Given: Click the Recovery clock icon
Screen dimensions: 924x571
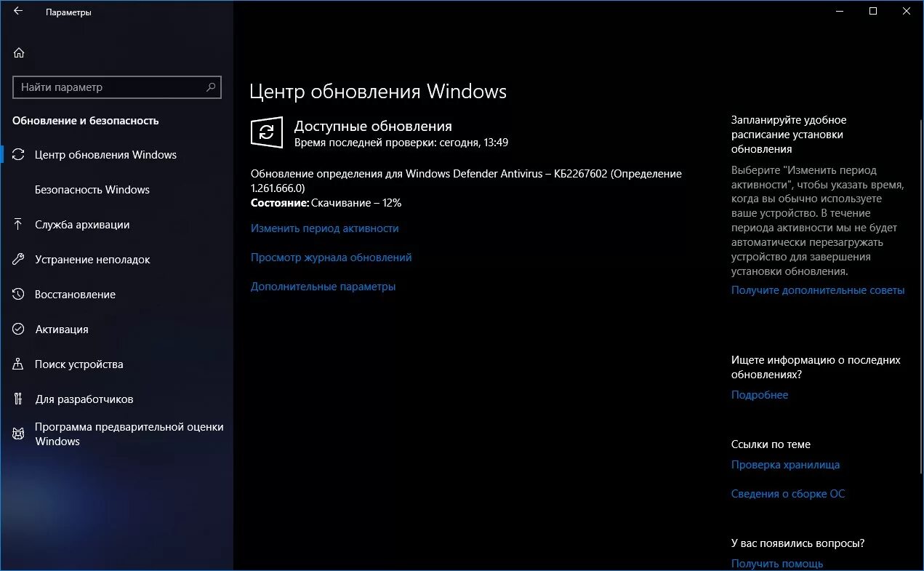Looking at the screenshot, I should (19, 294).
